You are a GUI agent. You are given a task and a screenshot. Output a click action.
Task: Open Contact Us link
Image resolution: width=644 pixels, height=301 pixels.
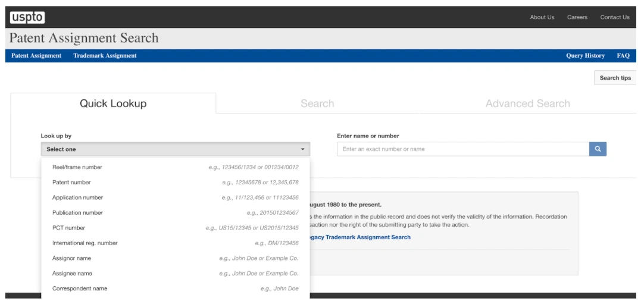click(614, 17)
